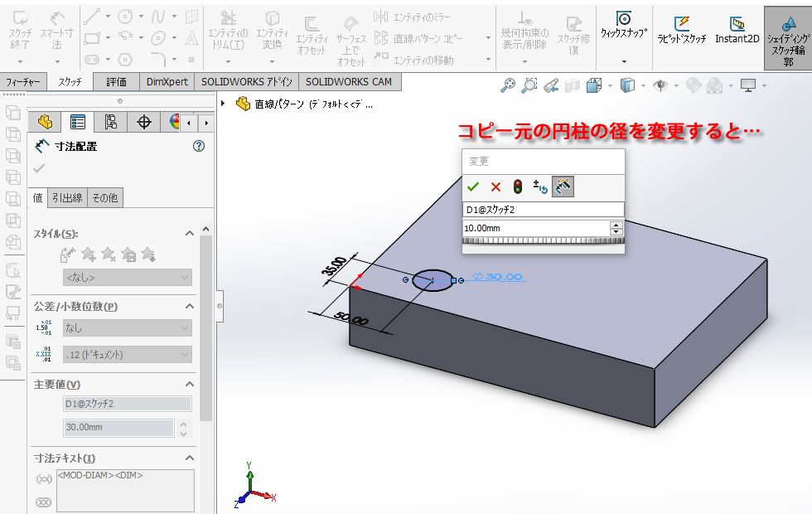Open help for 寸法配置 panel
This screenshot has height=514, width=812.
[198, 146]
